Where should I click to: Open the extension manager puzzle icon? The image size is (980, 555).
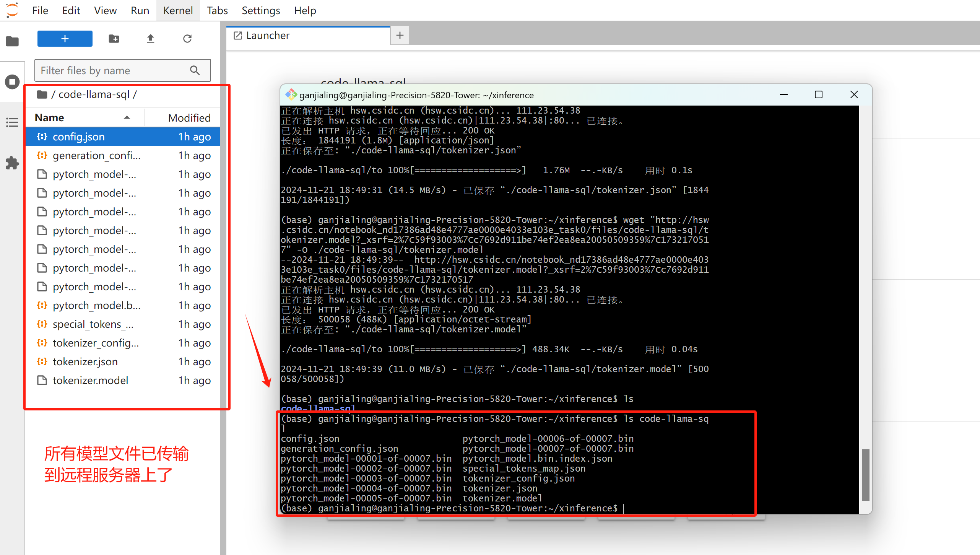tap(12, 163)
